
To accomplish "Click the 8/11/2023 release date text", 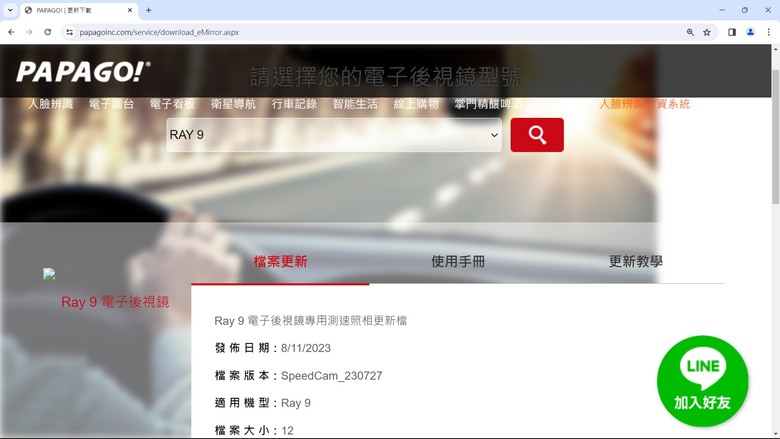I will (306, 348).
